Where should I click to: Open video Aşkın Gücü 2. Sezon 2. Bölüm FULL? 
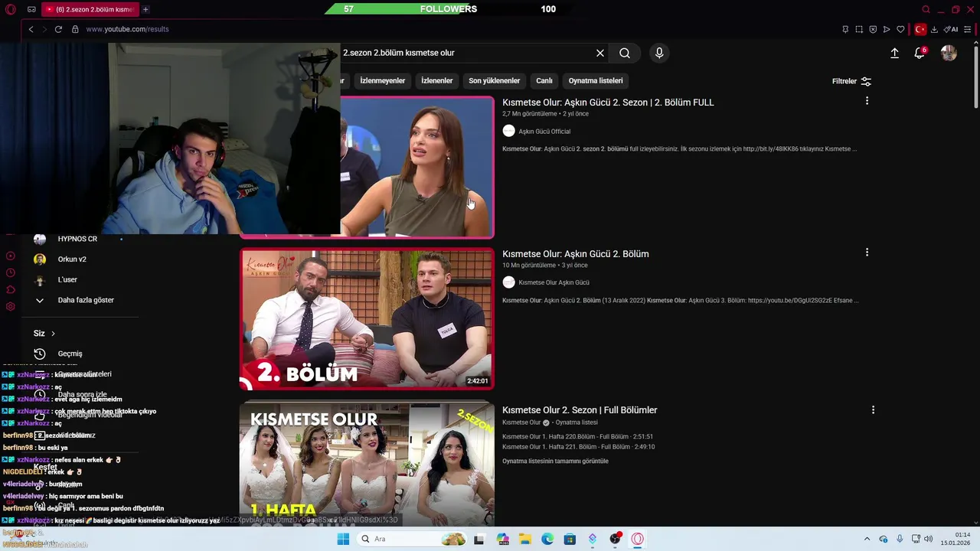pyautogui.click(x=608, y=103)
